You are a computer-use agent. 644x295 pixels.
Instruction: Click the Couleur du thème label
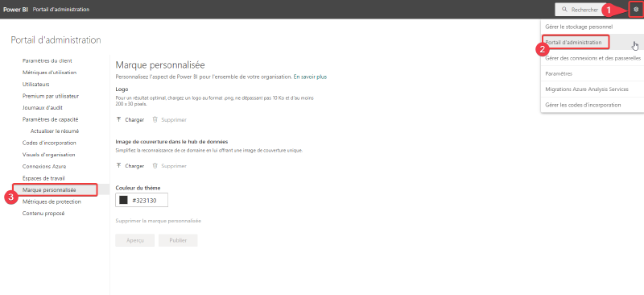point(138,188)
